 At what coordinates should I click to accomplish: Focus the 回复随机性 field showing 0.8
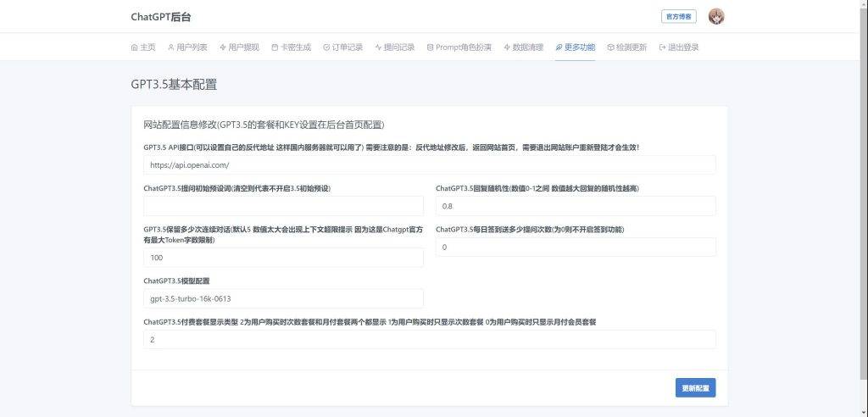point(576,206)
